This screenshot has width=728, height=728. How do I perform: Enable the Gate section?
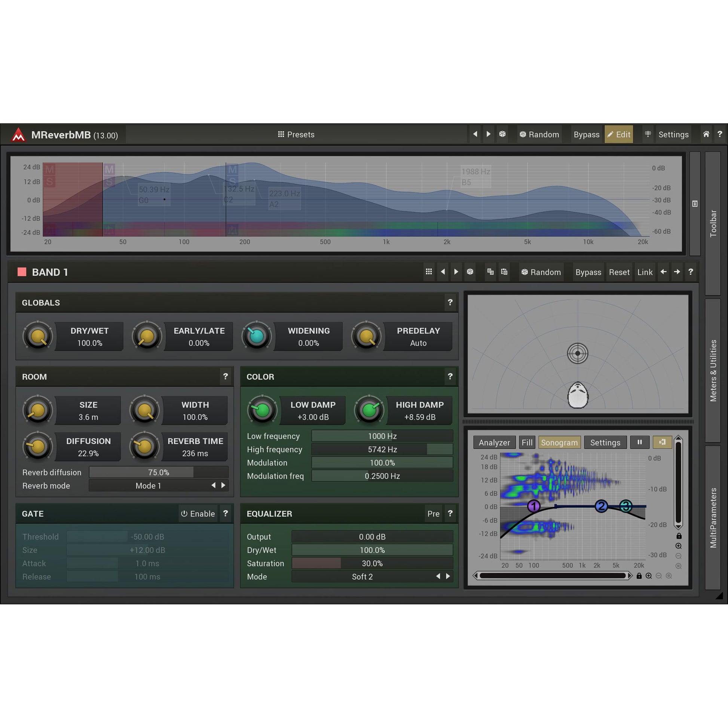point(198,514)
